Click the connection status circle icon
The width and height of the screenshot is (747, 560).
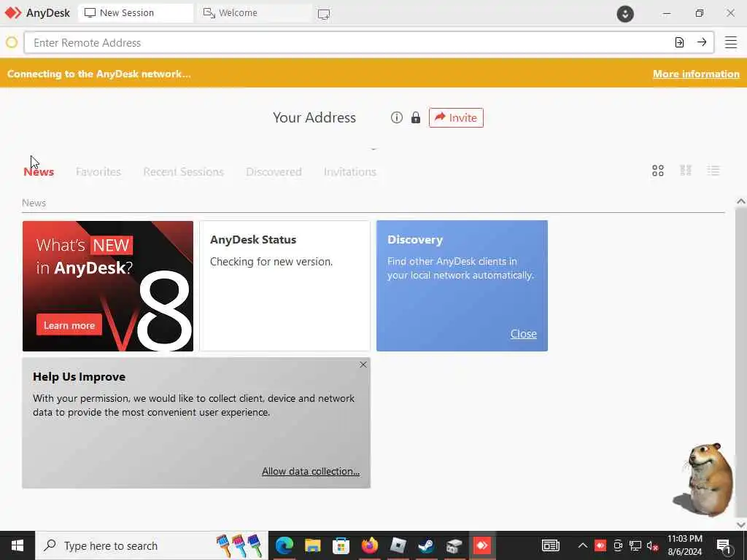click(x=12, y=42)
